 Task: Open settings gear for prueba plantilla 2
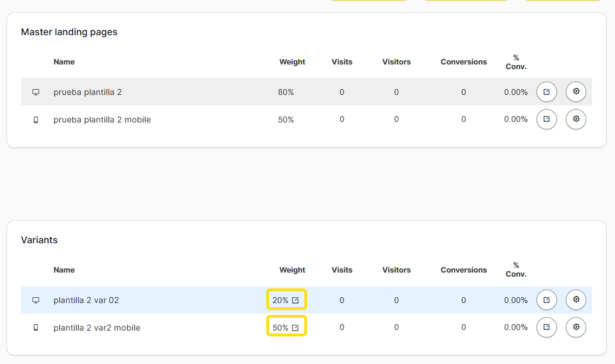point(576,92)
